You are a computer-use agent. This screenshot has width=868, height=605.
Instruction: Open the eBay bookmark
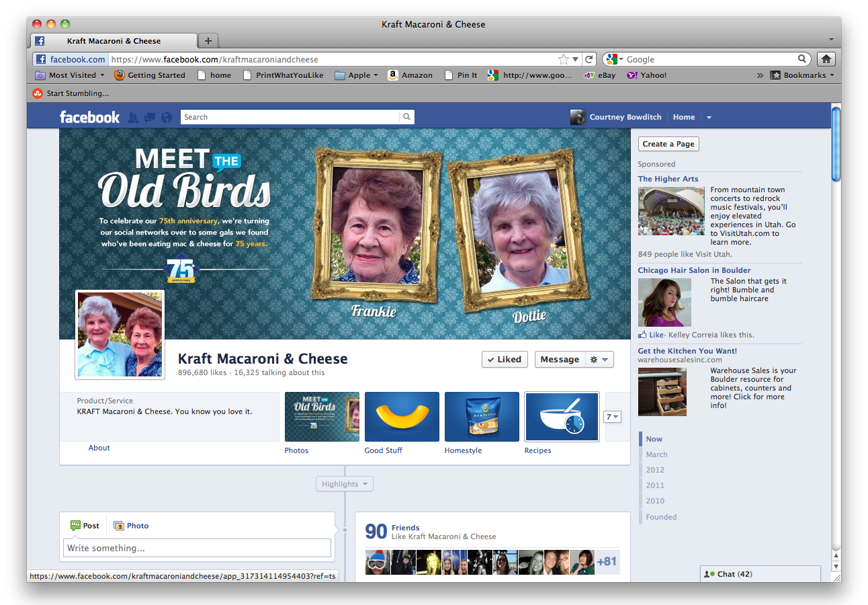(x=600, y=75)
